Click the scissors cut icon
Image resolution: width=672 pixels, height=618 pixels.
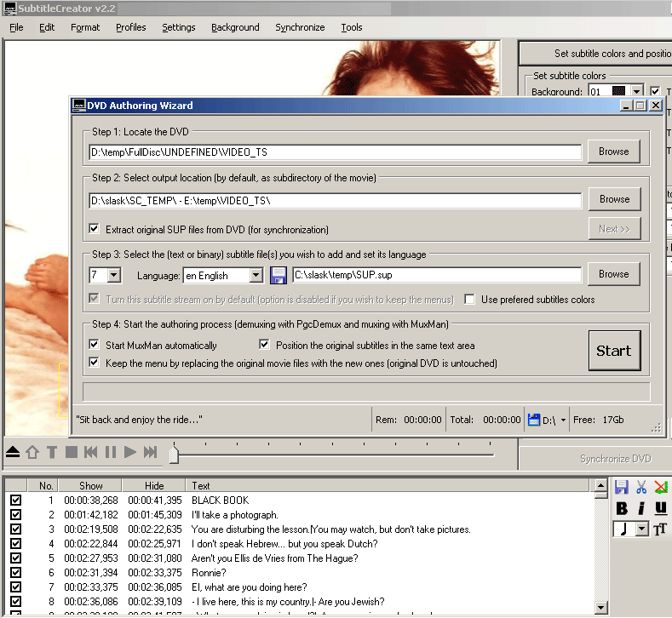pos(641,487)
